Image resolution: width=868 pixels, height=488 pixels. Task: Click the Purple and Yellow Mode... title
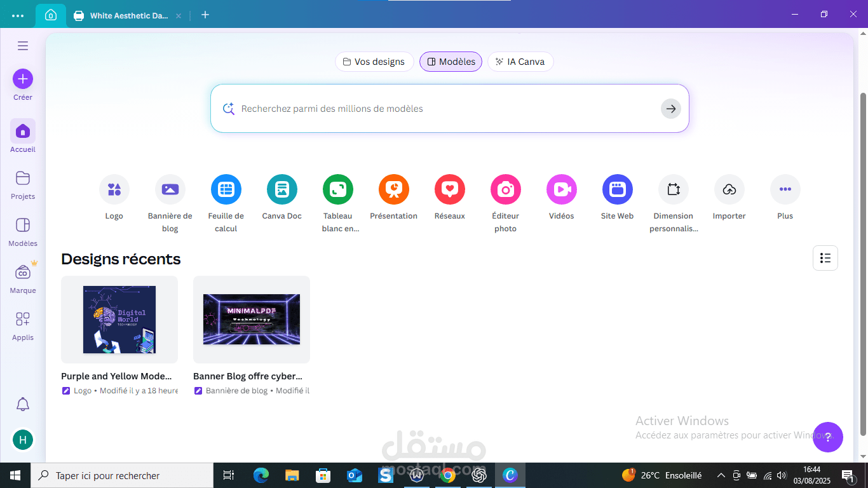[x=116, y=376]
